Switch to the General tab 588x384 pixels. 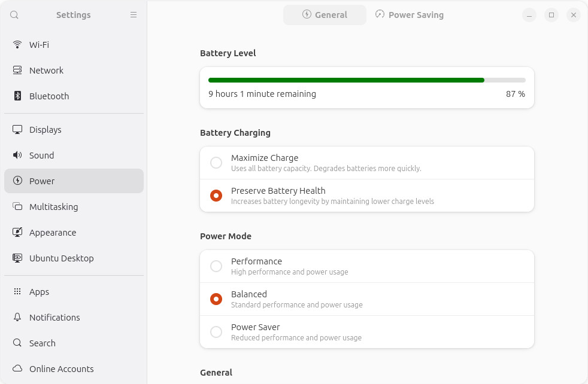325,15
